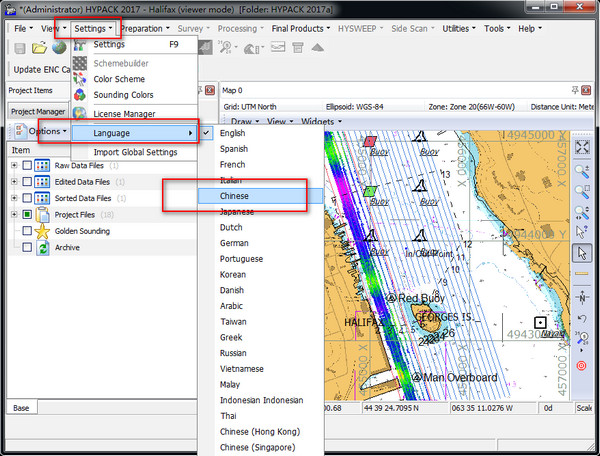Click the wave-ruler toolbar icon
The height and width of the screenshot is (456, 600).
[x=251, y=48]
